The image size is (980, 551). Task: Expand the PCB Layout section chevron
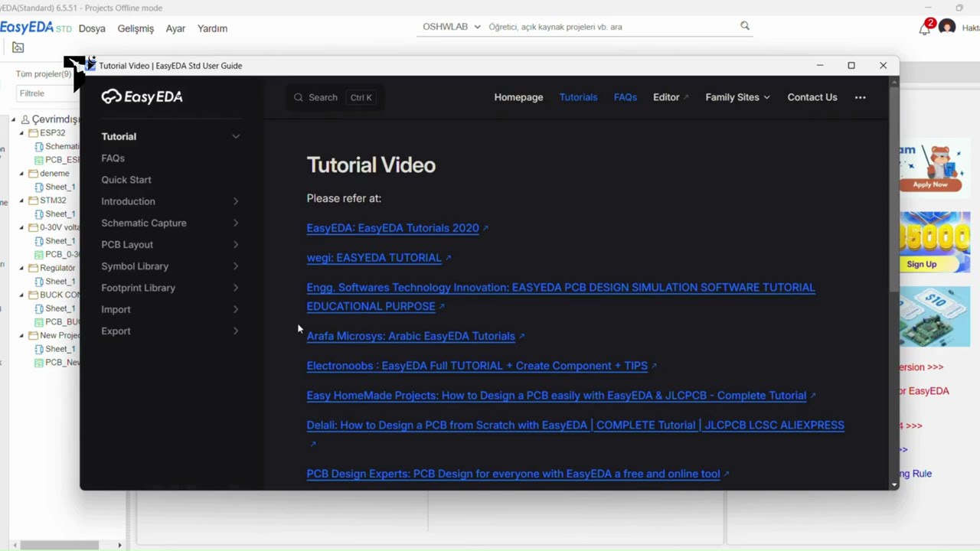[x=236, y=244]
